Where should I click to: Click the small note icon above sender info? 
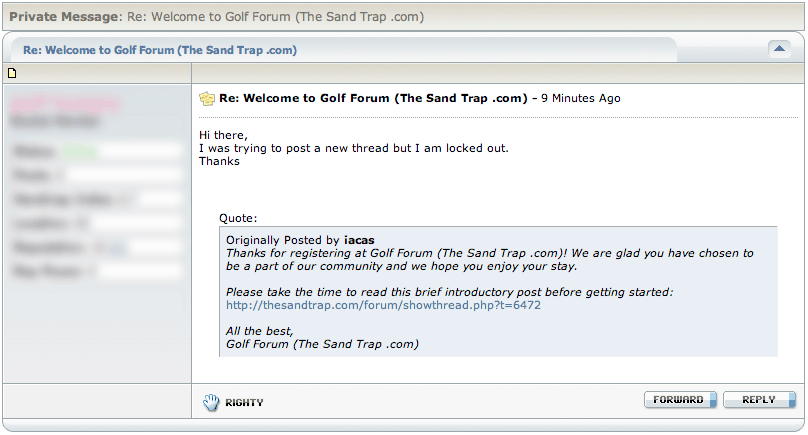(x=12, y=73)
